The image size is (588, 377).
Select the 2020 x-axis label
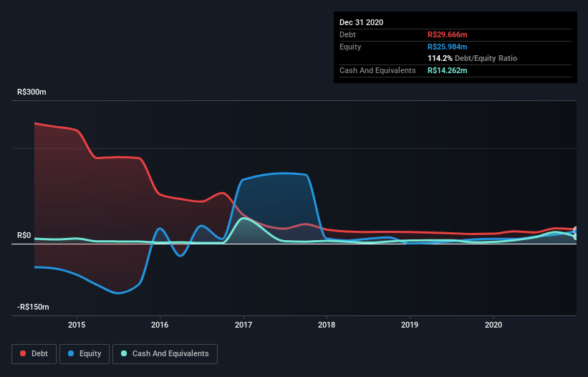[493, 325]
